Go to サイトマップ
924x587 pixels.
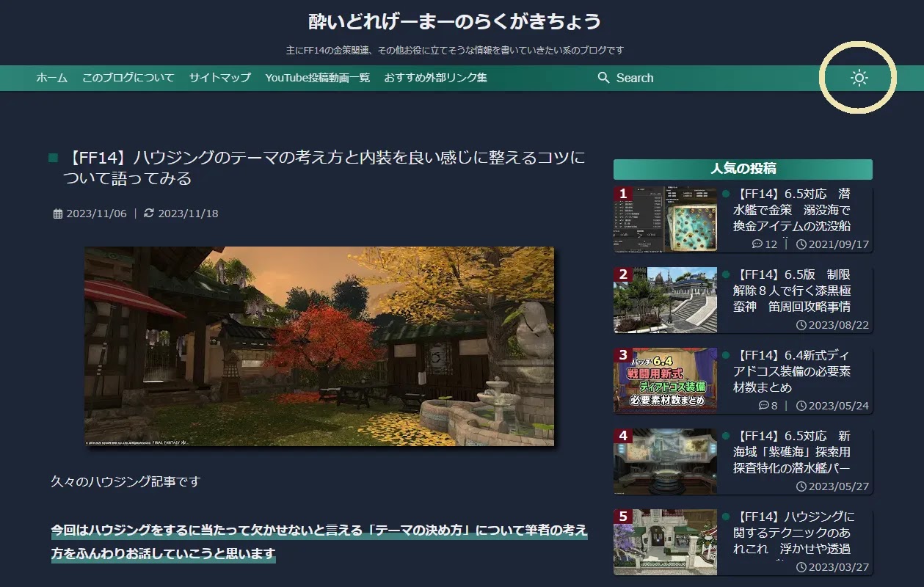click(220, 78)
